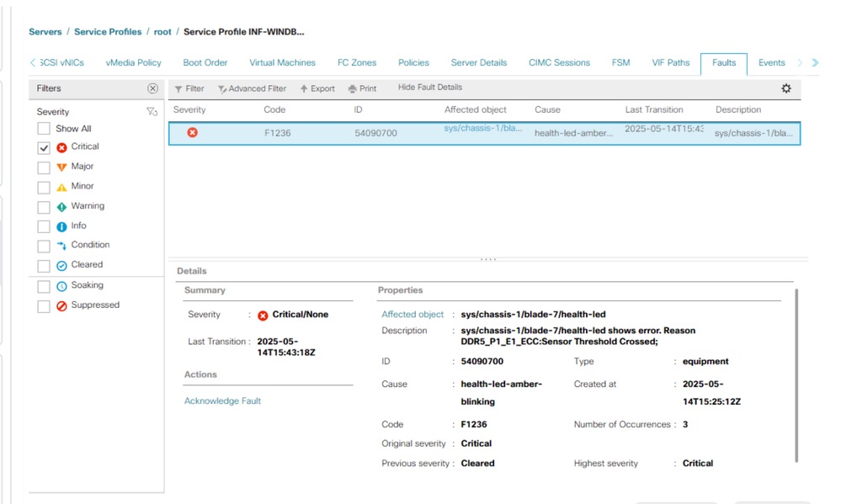Click the health-led-amber... cause cell
The height and width of the screenshot is (504, 841).
pyautogui.click(x=573, y=133)
